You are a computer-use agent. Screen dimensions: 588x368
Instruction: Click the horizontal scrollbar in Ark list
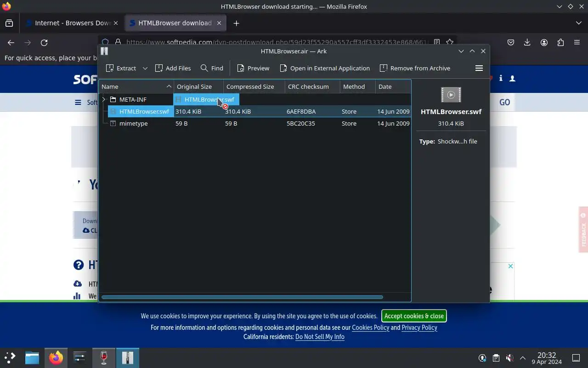[242, 297]
